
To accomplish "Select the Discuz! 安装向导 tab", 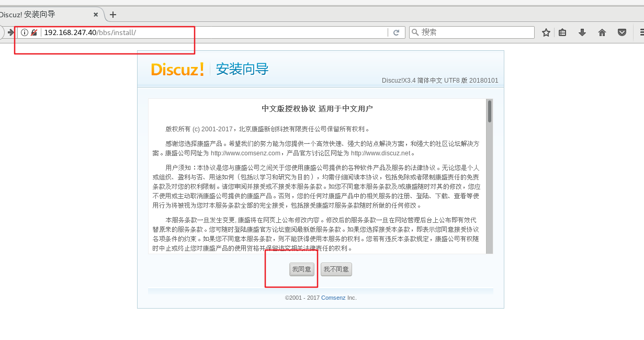I will click(x=50, y=15).
